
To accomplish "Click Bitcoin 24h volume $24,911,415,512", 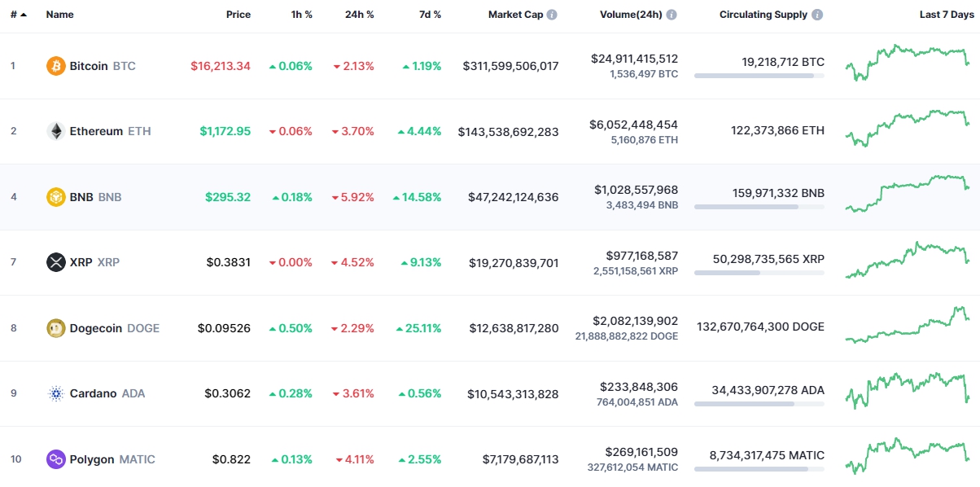I will [635, 59].
